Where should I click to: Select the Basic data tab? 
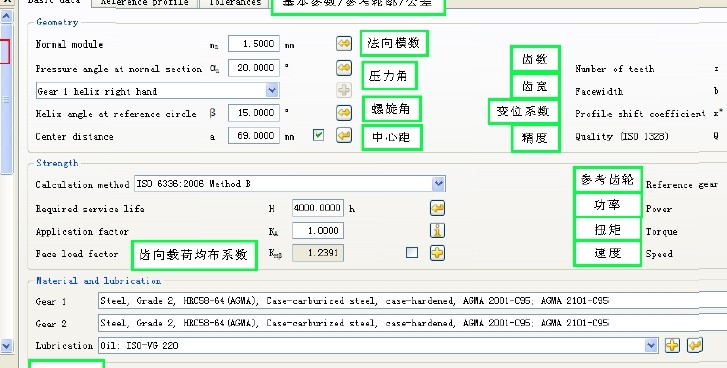55,2
